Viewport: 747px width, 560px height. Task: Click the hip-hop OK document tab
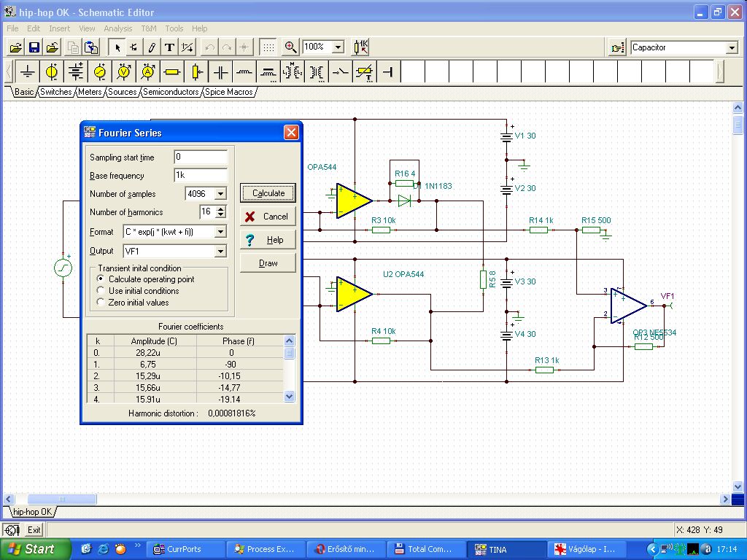pyautogui.click(x=32, y=512)
